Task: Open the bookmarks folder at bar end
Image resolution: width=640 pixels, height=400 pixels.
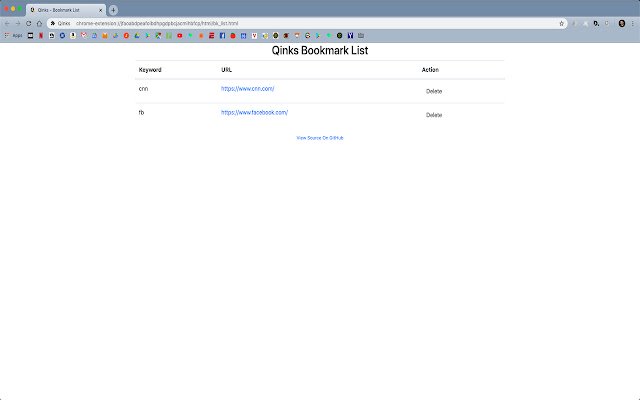Action: point(361,36)
